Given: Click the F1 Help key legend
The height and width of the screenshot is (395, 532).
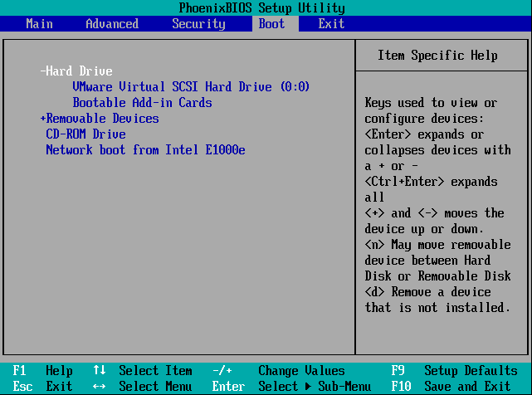Looking at the screenshot, I should pos(43,371).
